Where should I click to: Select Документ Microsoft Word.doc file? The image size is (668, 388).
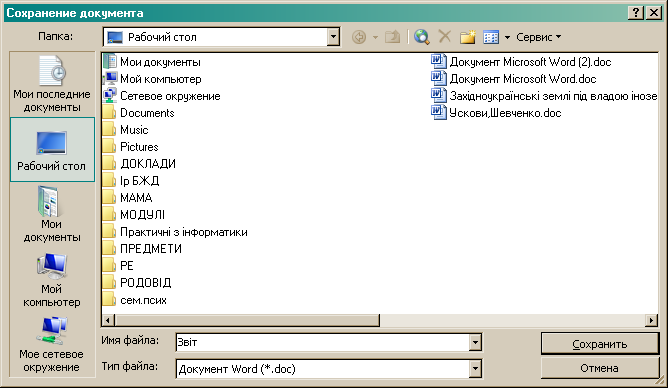(x=513, y=79)
